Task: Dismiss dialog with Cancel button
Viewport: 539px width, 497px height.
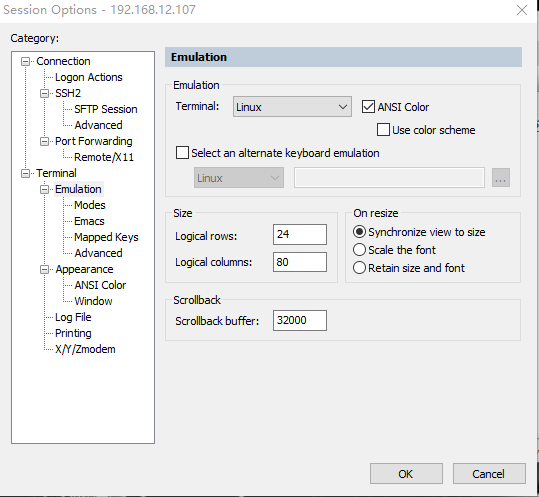Action: (489, 474)
